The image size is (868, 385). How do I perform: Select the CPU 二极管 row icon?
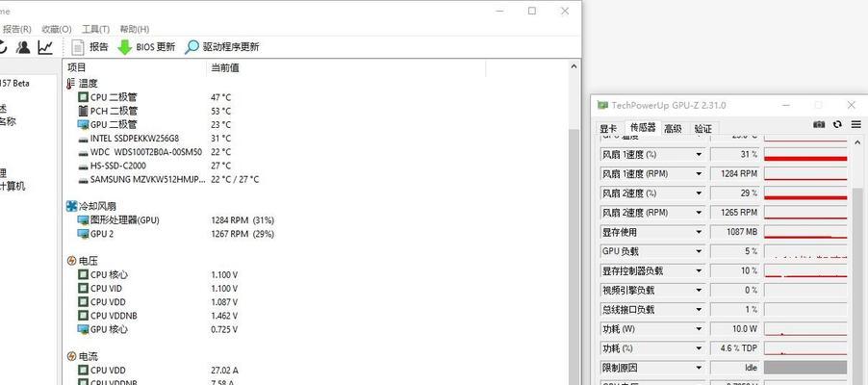click(83, 97)
